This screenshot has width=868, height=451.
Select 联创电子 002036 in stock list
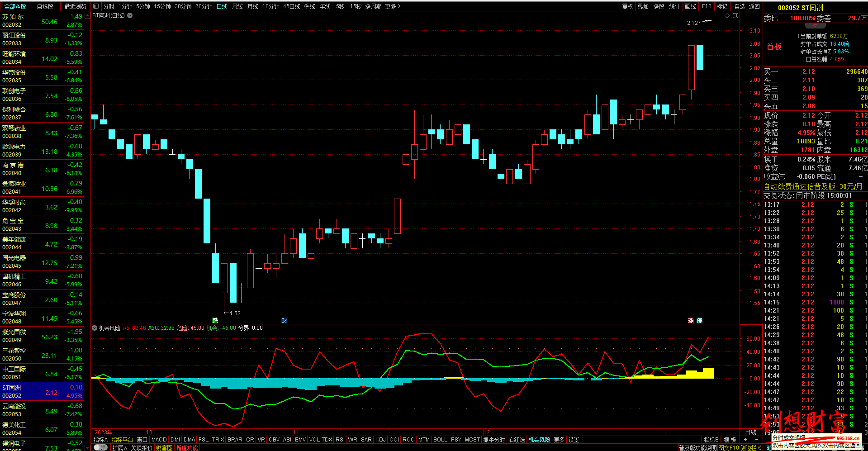[x=42, y=95]
